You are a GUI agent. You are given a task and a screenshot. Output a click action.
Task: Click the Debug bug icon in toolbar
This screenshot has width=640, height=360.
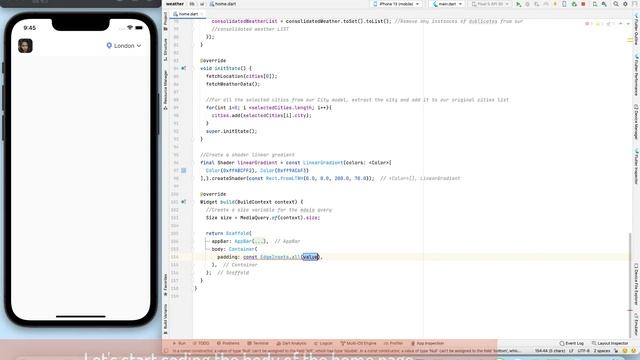(527, 4)
